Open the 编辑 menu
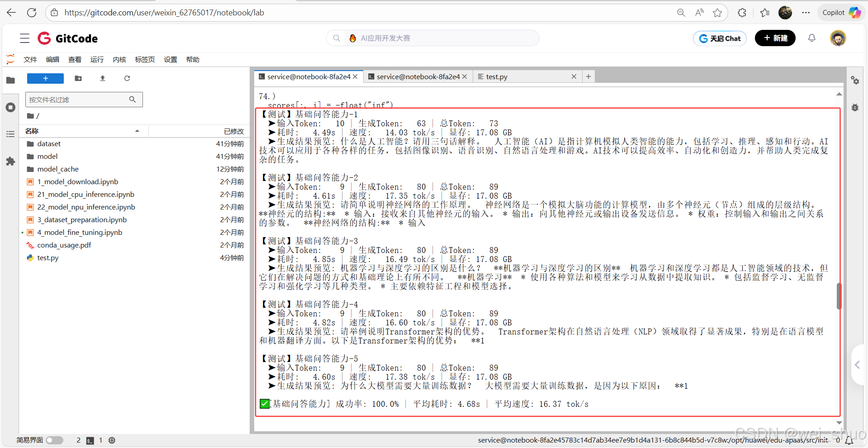 (52, 59)
